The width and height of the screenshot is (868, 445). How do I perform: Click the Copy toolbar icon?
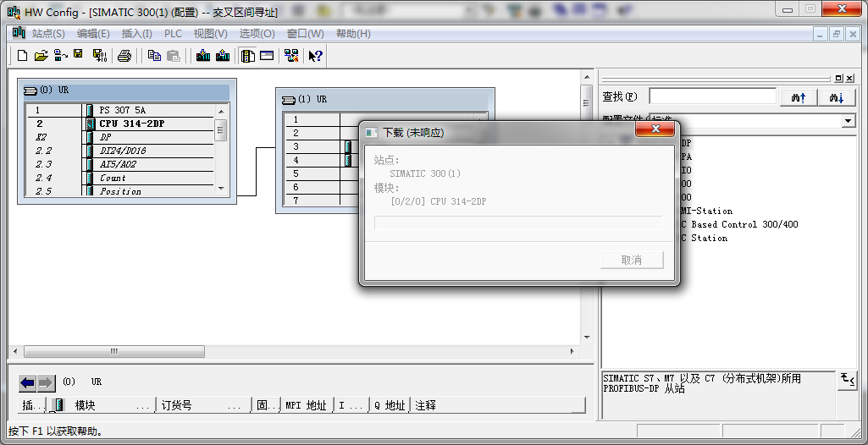(x=154, y=55)
